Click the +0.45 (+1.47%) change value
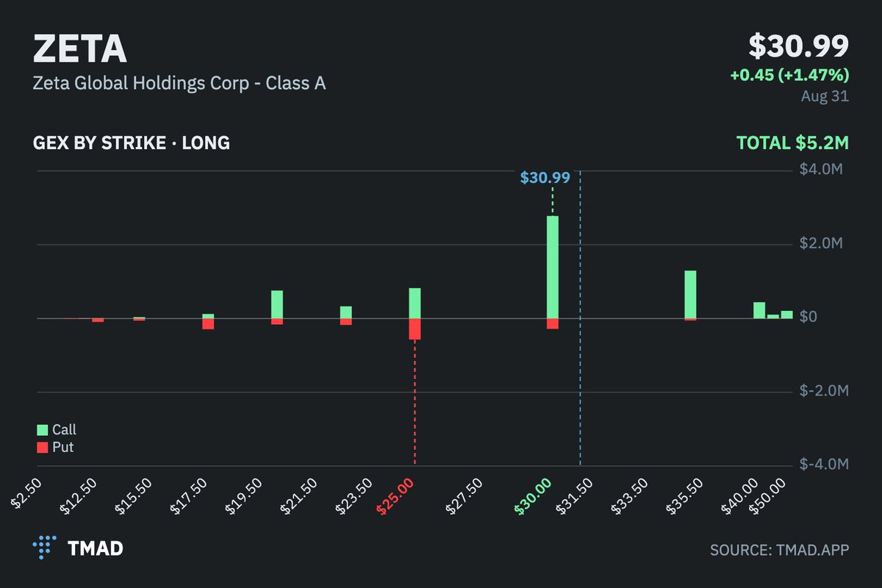Image resolution: width=882 pixels, height=588 pixels. point(789,75)
